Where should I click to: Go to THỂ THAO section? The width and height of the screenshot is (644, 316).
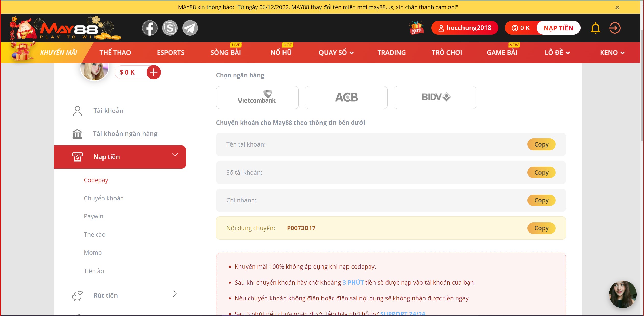[x=115, y=53]
